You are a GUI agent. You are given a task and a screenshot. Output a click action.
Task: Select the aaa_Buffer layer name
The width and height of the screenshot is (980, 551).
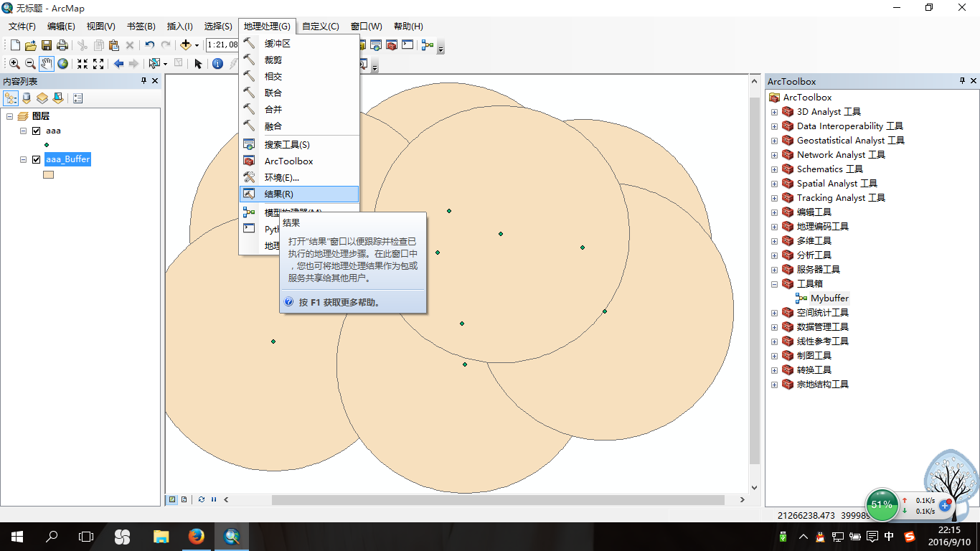coord(67,159)
